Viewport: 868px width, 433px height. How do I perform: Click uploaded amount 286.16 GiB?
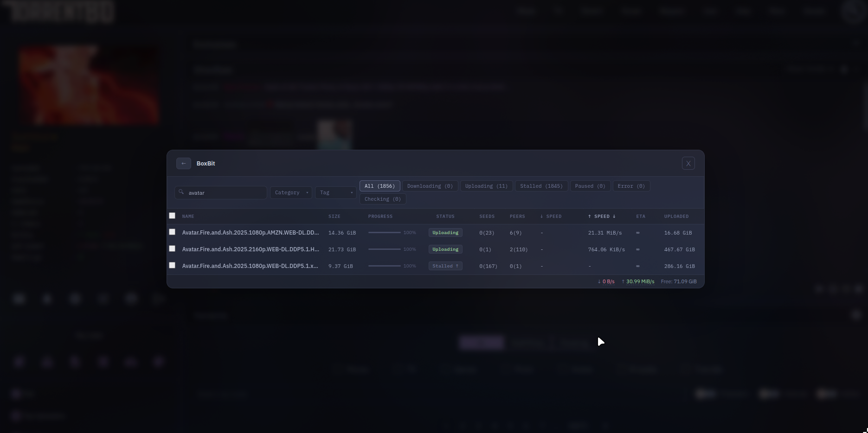[x=679, y=266]
